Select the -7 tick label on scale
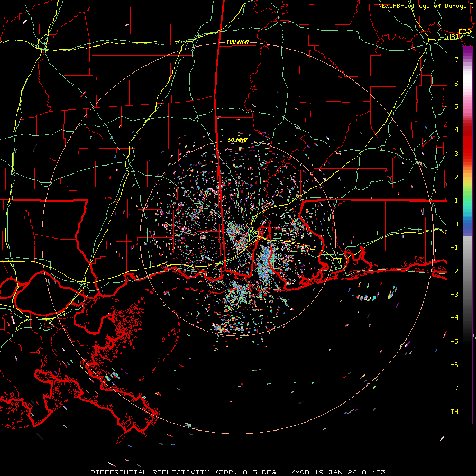Image resolution: width=476 pixels, height=476 pixels. (x=454, y=388)
